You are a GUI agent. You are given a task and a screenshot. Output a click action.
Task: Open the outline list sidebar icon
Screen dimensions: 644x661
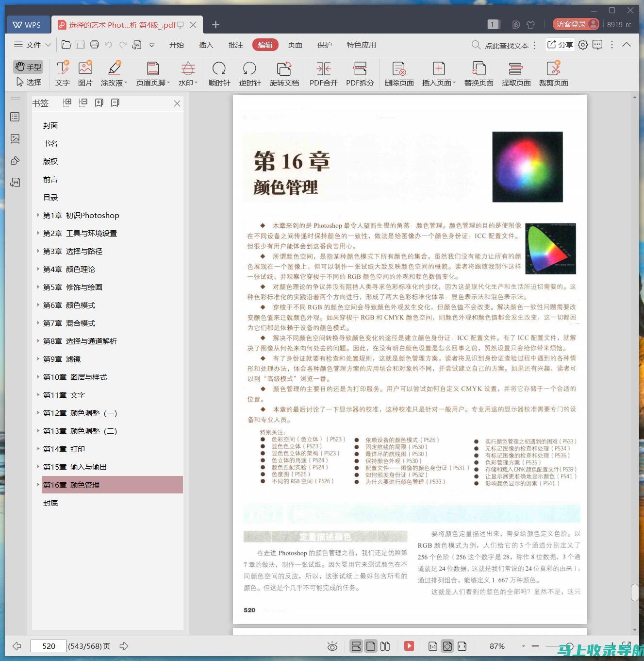click(x=15, y=117)
